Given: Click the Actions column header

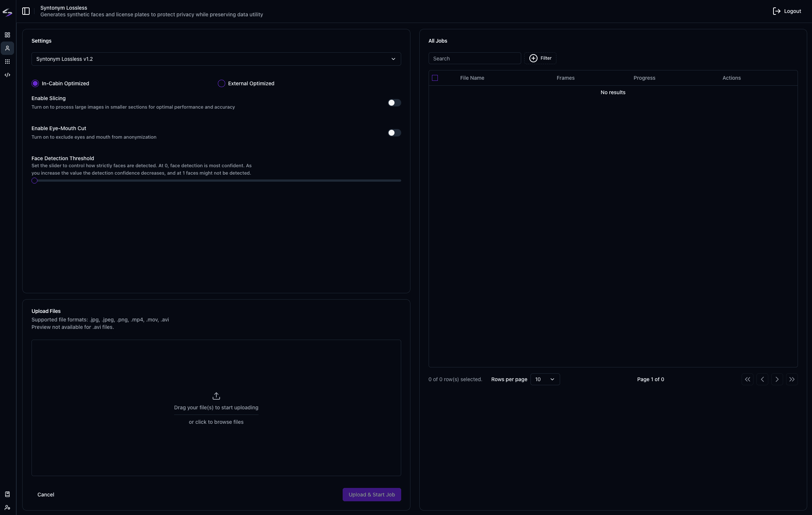Looking at the screenshot, I should coord(732,78).
